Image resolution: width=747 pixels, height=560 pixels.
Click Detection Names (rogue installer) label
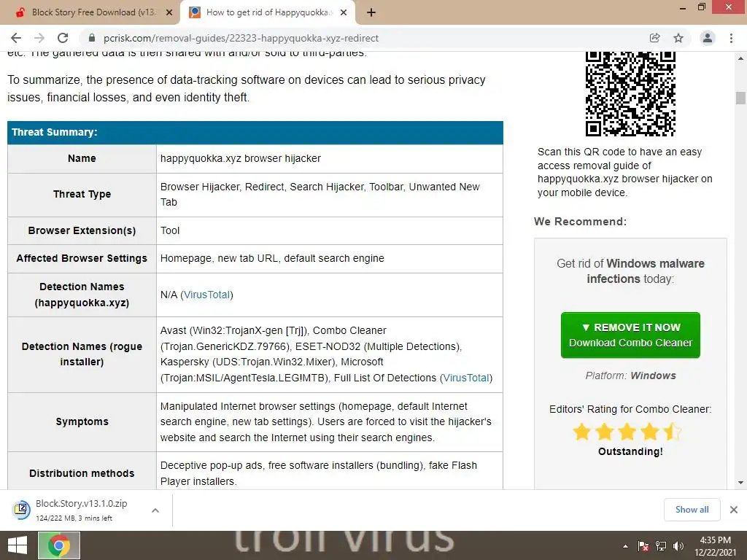[x=82, y=354]
